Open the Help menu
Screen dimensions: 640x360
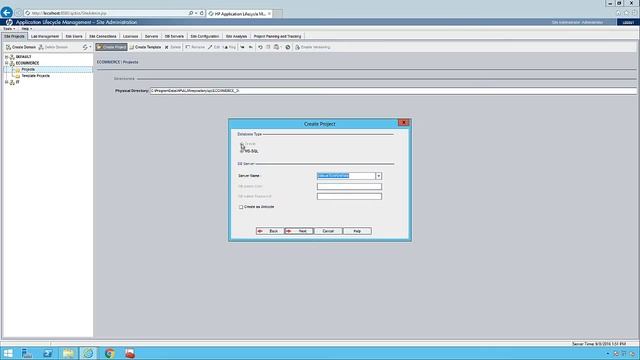[27, 29]
